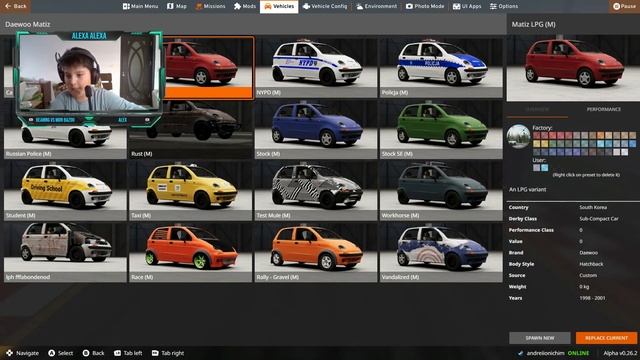Click the Years value 1998 - 2001
The height and width of the screenshot is (360, 640).
pyautogui.click(x=592, y=298)
